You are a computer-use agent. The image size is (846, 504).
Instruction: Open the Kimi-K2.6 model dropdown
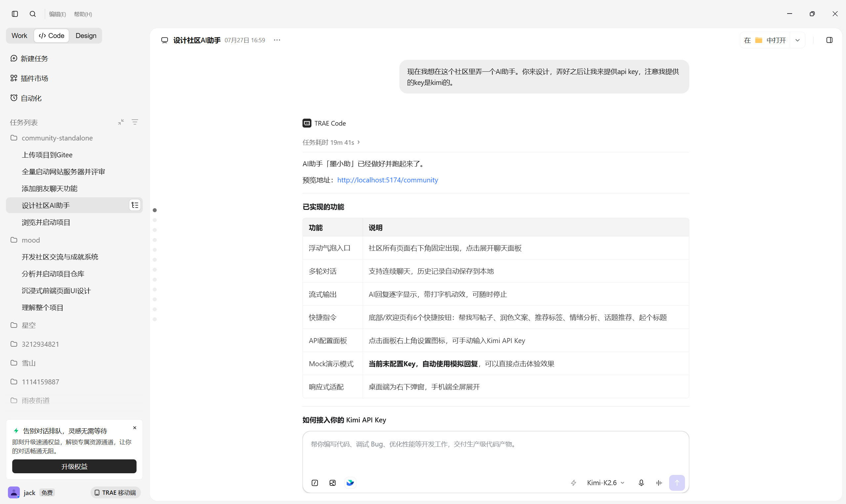[606, 483]
